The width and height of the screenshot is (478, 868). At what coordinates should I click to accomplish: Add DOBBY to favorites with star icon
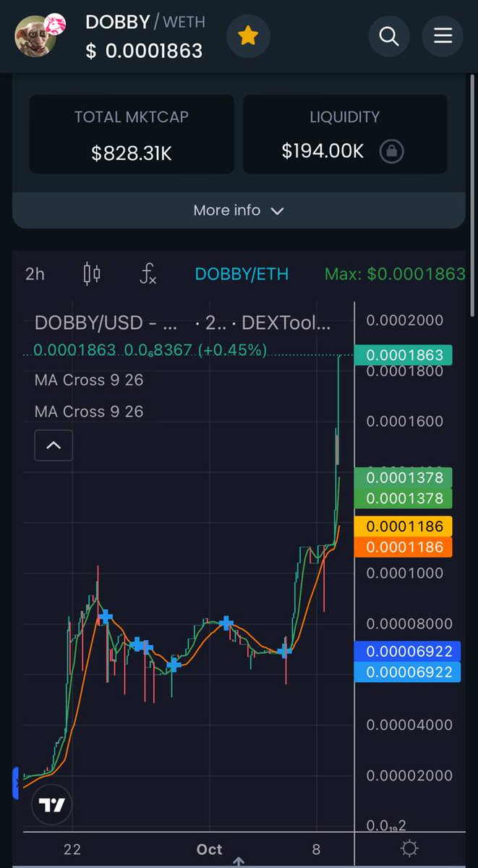coord(248,36)
